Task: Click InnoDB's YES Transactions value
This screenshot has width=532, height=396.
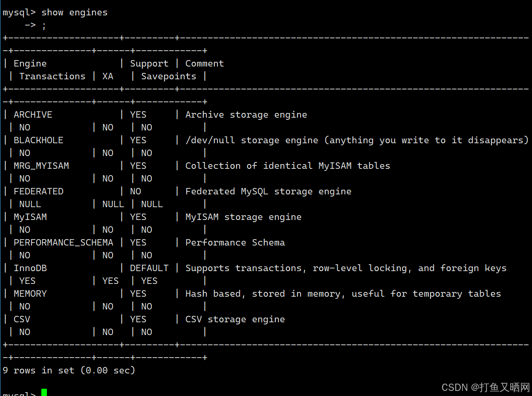Action: (27, 281)
